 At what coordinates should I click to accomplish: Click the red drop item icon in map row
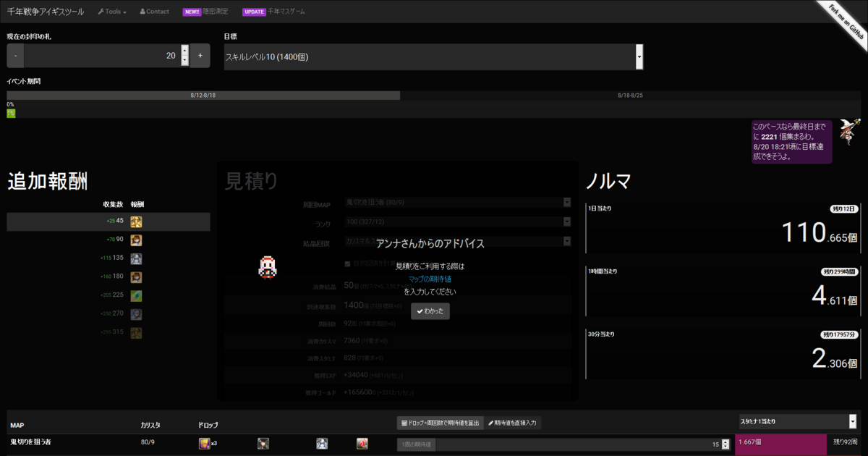tap(362, 443)
